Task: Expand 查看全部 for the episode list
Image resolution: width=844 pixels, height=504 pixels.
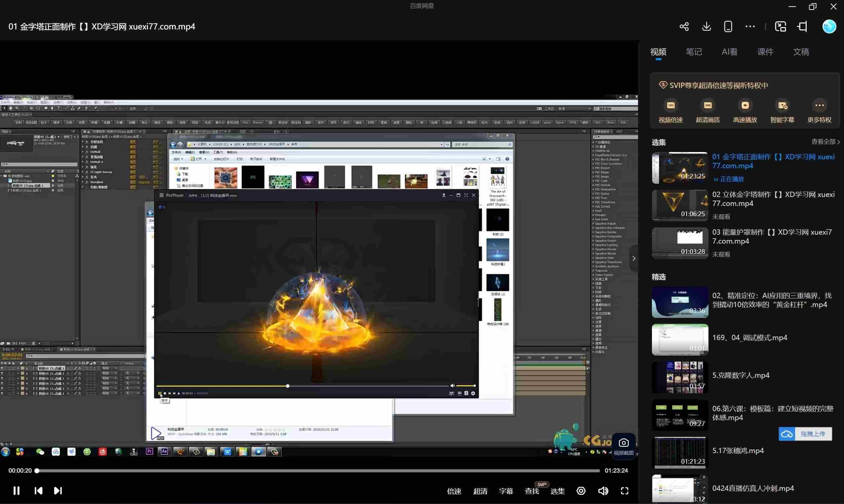Action: coord(825,142)
